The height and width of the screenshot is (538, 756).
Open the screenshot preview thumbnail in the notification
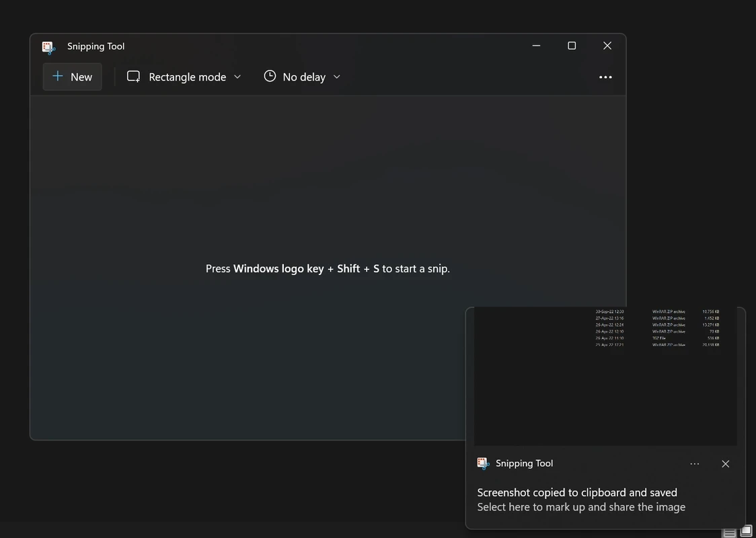click(x=605, y=377)
